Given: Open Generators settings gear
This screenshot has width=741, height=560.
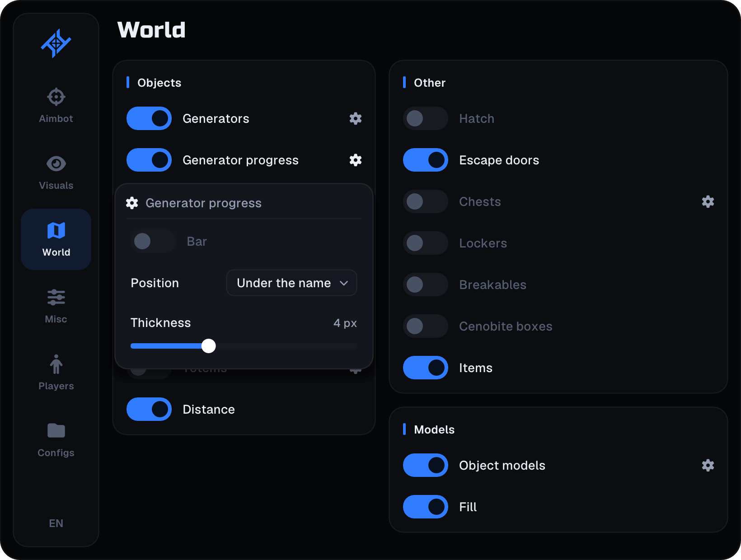Looking at the screenshot, I should click(x=356, y=118).
